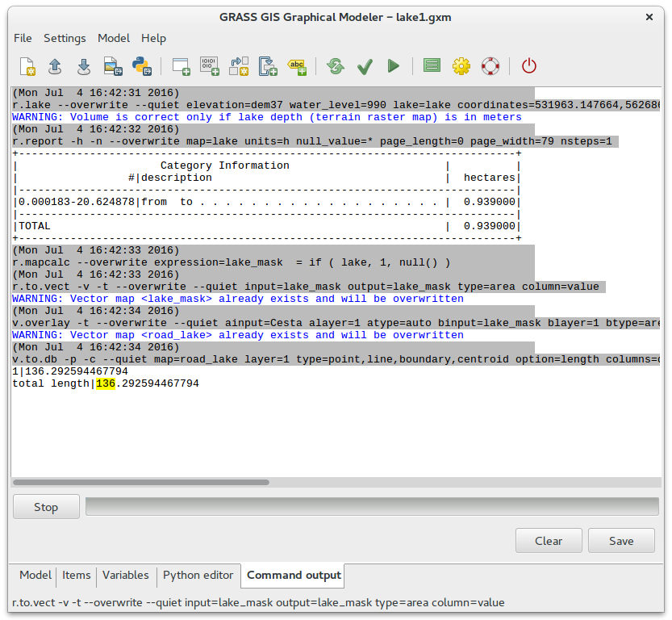Viewport: 672px width, 620px height.
Task: Click the TOTAL hectares row
Action: 266,226
